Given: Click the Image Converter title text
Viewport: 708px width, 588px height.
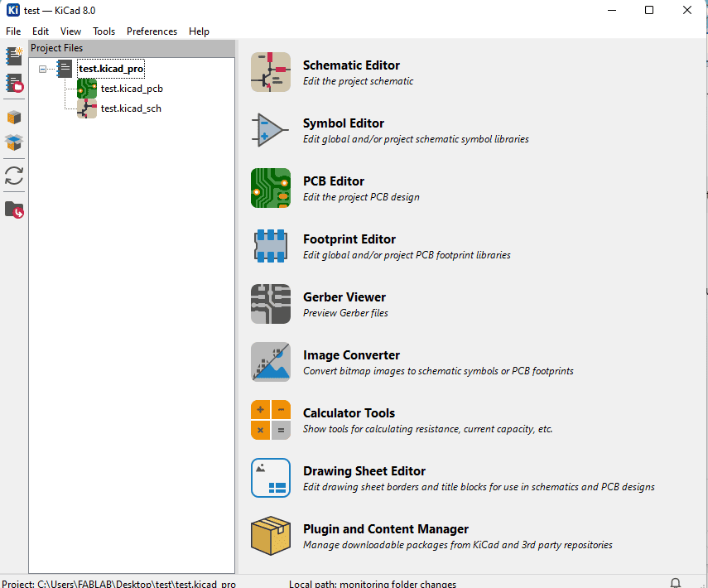Looking at the screenshot, I should point(351,355).
